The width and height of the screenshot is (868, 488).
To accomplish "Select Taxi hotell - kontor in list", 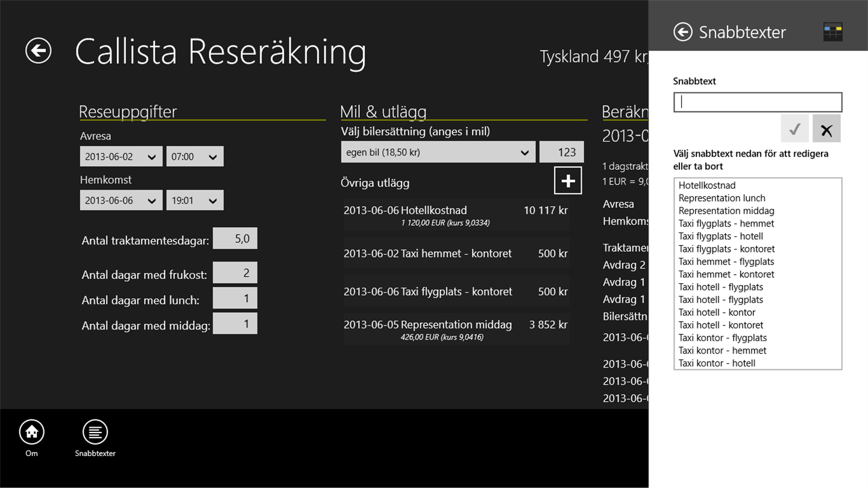I will click(x=758, y=312).
